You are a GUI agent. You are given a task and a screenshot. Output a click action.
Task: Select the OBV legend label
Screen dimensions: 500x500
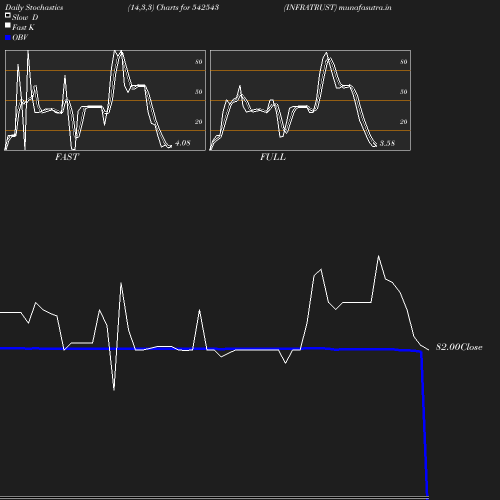coord(20,38)
